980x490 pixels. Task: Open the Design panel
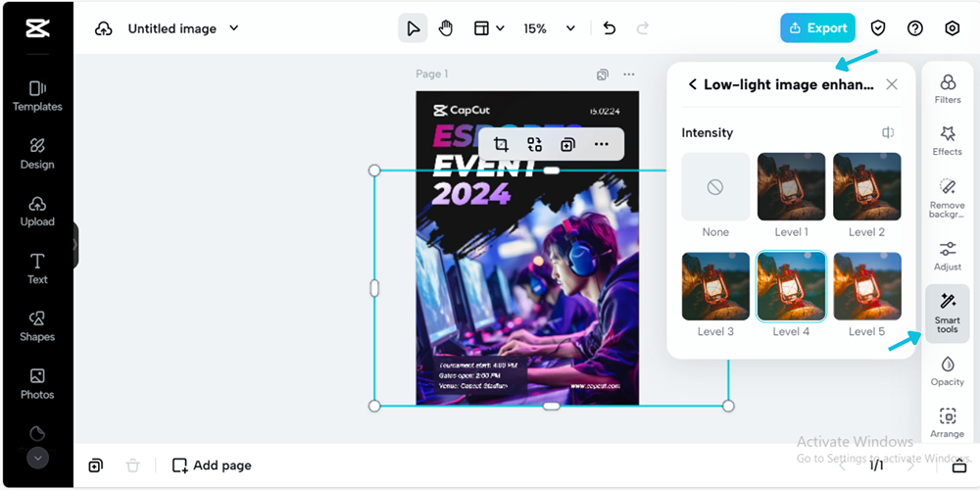click(37, 155)
